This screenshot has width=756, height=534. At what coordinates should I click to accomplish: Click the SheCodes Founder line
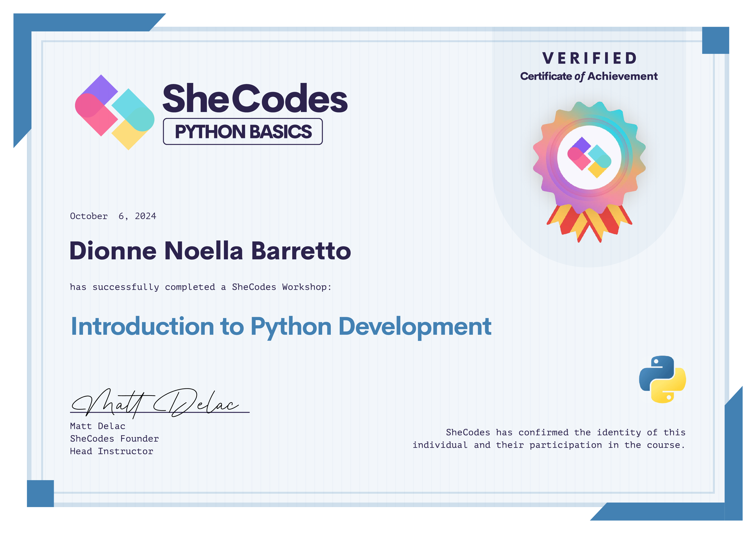(x=114, y=439)
